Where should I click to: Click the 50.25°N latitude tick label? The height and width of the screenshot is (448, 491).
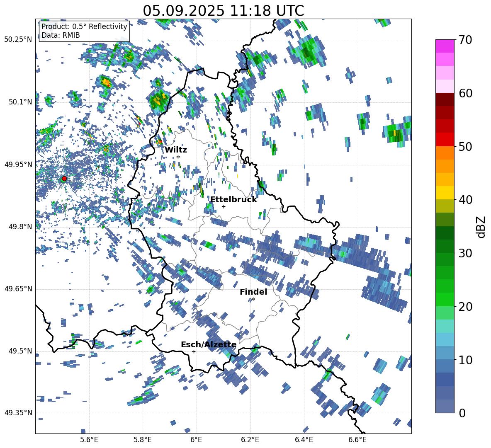(18, 40)
